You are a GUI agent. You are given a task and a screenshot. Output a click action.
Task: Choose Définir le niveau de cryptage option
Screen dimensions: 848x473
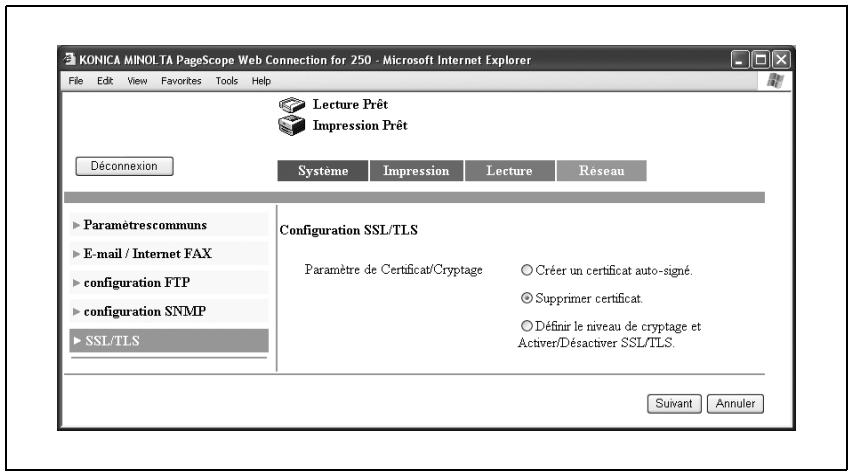click(x=527, y=326)
